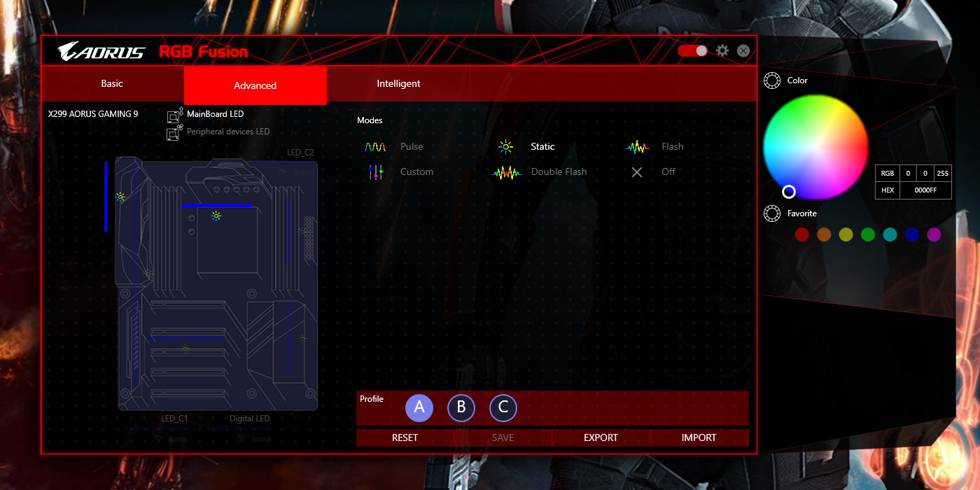Click the IMPORT button

pos(699,437)
